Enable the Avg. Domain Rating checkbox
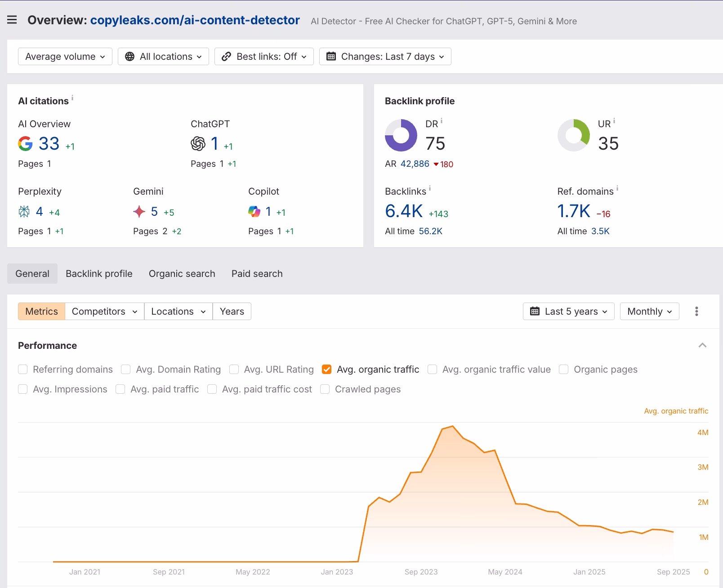This screenshot has height=588, width=723. [126, 370]
